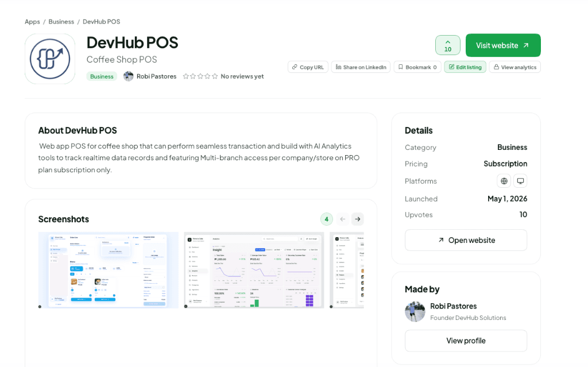The image size is (588, 367).
Task: Open Edit listing
Action: click(x=465, y=67)
